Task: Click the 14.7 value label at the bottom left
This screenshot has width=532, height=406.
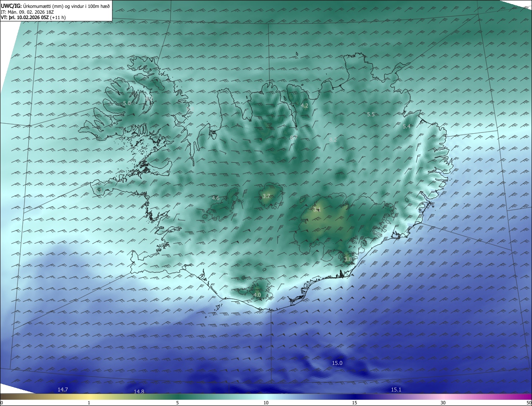Action: (x=63, y=389)
